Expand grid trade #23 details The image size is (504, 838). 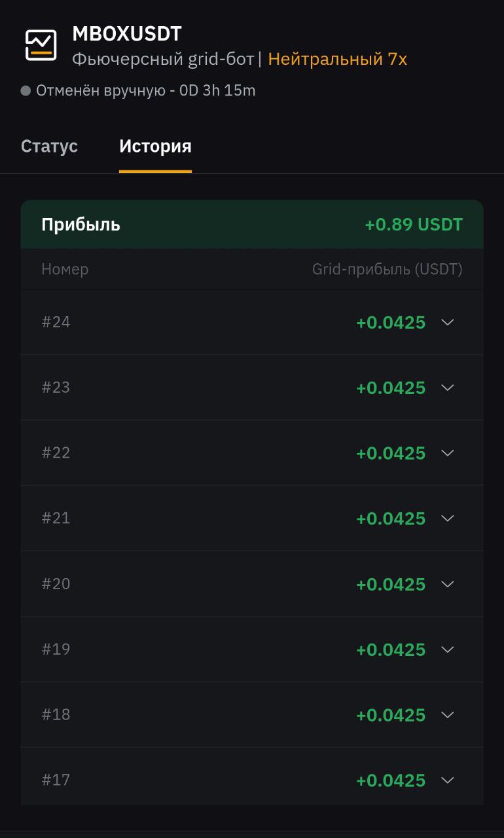coord(448,388)
